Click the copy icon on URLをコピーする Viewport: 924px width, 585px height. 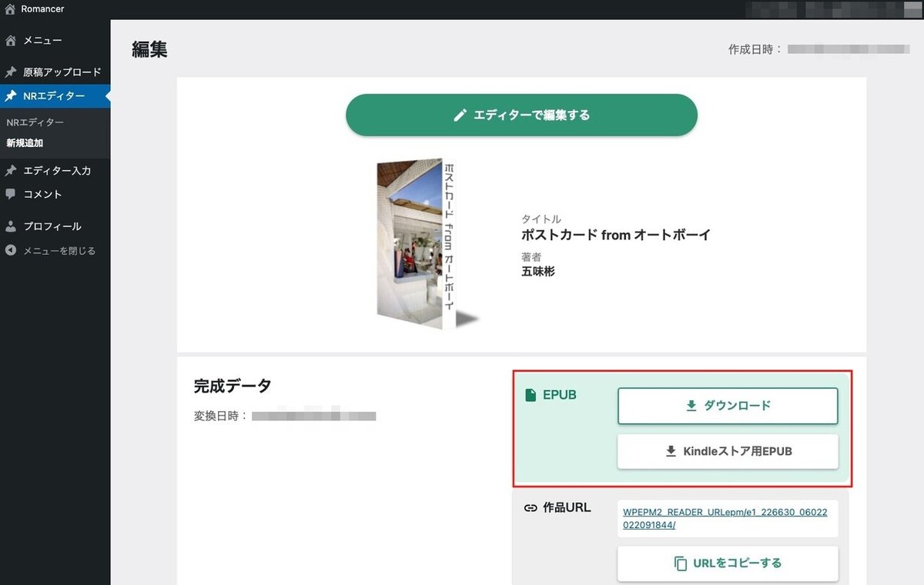(681, 563)
